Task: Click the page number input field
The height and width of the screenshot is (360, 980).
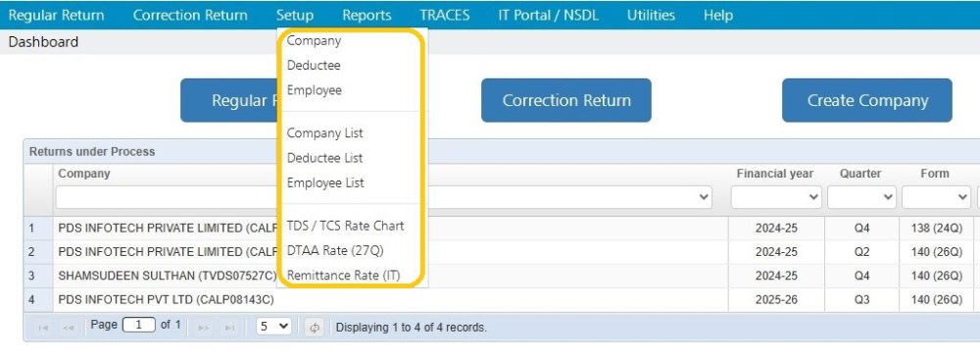Action: click(139, 325)
